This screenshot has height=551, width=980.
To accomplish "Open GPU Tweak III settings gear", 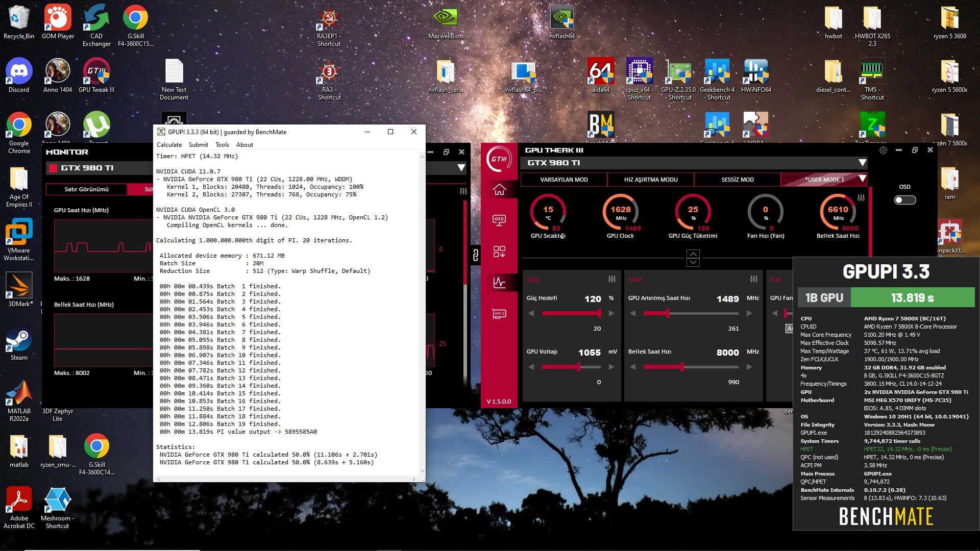I will (883, 150).
